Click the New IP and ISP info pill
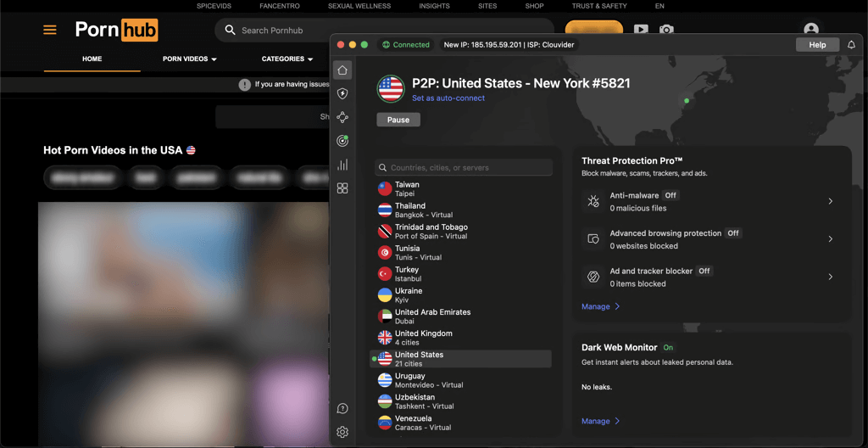 coord(509,45)
